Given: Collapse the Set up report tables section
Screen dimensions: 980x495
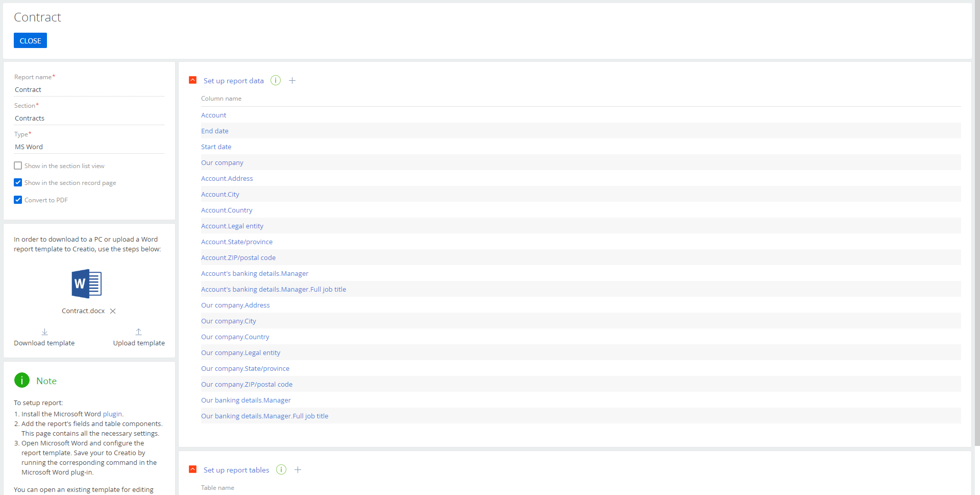Looking at the screenshot, I should tap(192, 469).
